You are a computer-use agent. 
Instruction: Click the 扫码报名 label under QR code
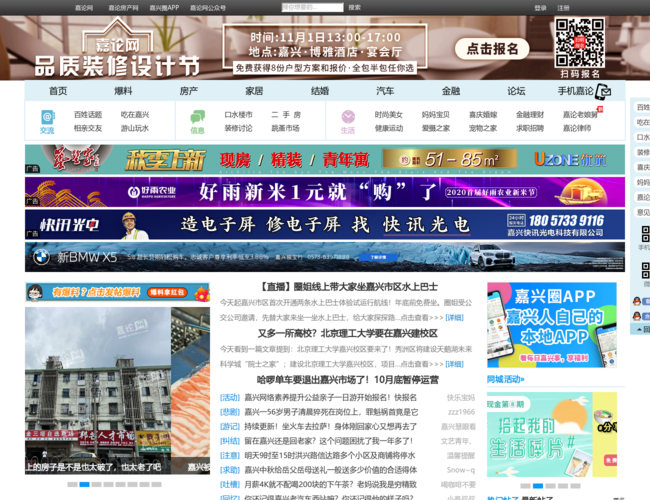click(580, 74)
